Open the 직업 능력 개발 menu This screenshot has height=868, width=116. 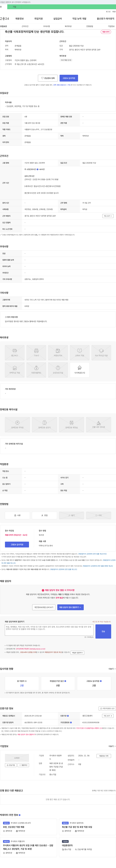tap(79, 19)
